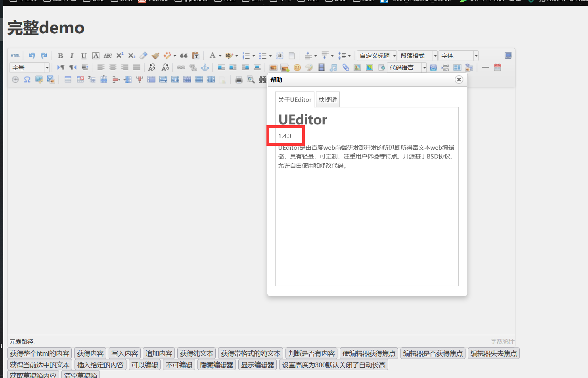Switch to the 关于UEditor tab
588x378 pixels.
295,99
